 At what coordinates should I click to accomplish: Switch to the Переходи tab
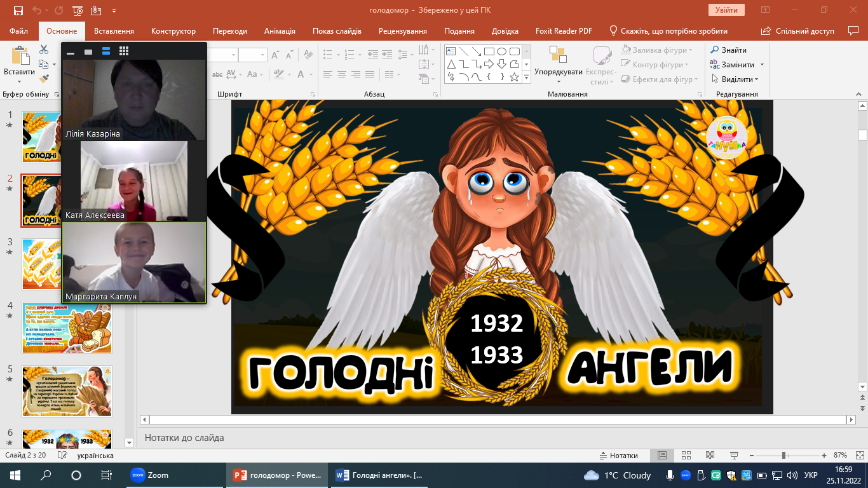pyautogui.click(x=230, y=31)
